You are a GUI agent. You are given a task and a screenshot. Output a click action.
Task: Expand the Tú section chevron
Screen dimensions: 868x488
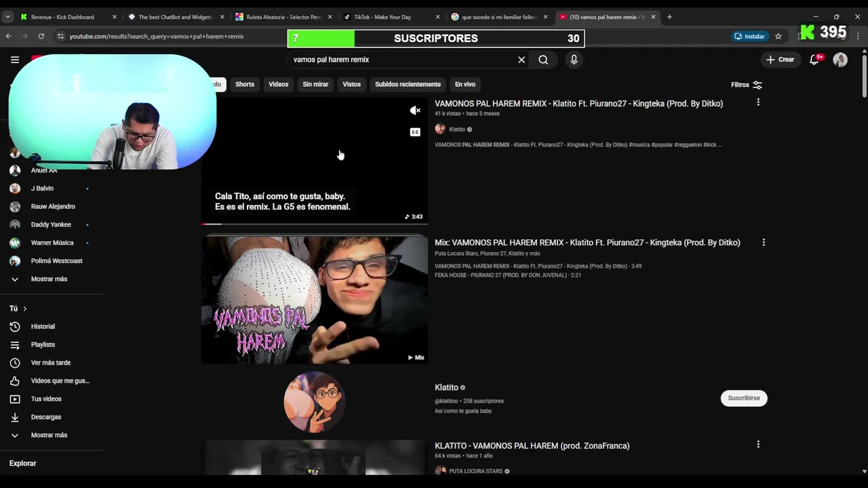(x=25, y=309)
